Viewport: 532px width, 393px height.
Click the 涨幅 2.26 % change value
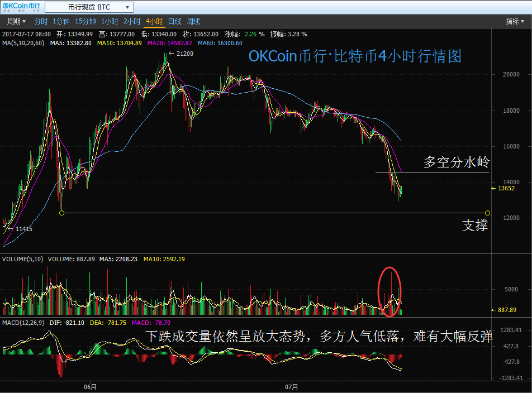(x=245, y=34)
